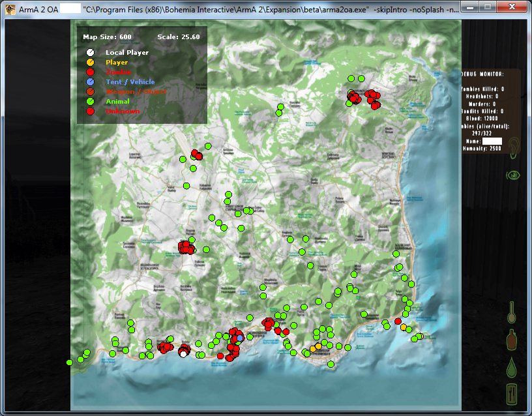Click the blue tent/vehicle marker on the map
532x416 pixels.
240,338
